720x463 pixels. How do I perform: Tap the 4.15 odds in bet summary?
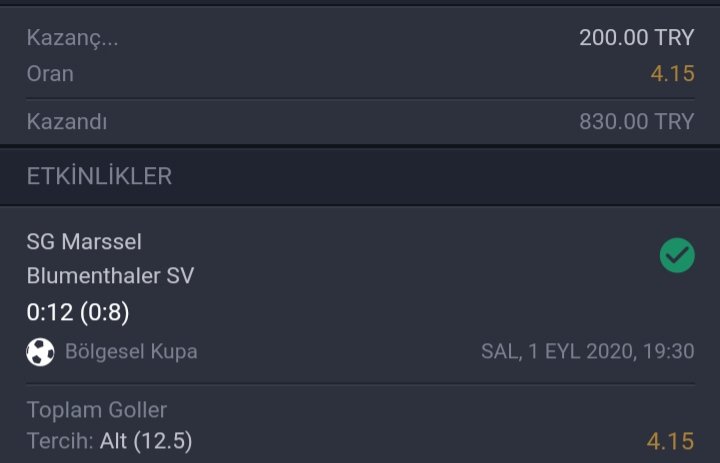(673, 73)
